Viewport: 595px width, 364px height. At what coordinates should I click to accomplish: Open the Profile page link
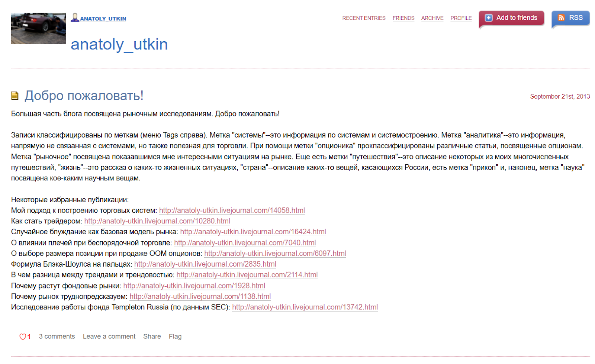461,18
